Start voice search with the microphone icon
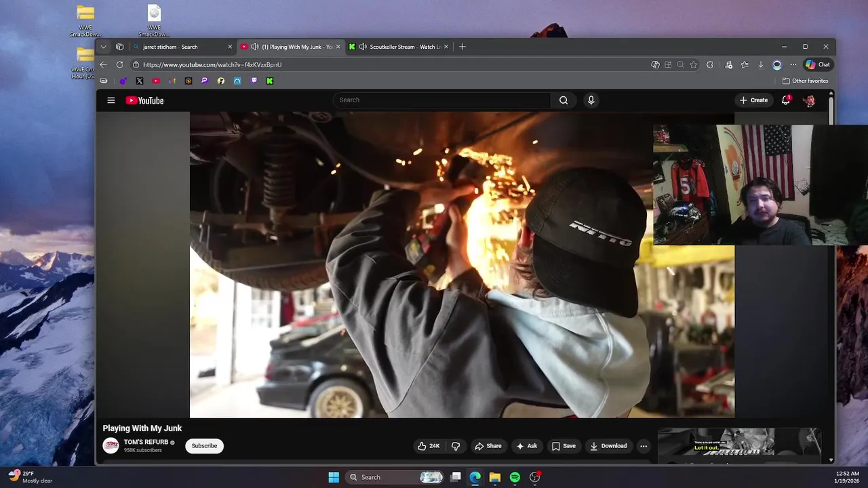 click(x=591, y=100)
